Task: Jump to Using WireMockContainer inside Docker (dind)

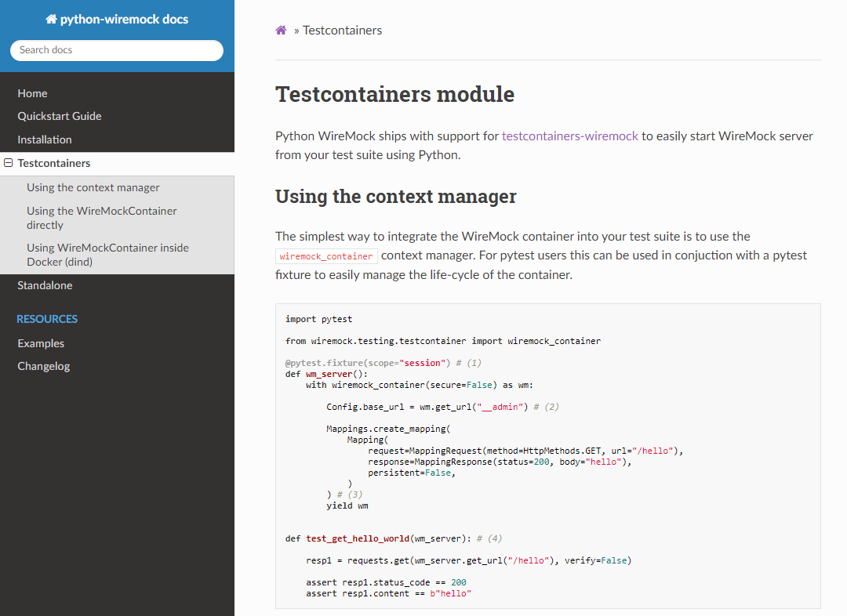Action: [x=107, y=255]
